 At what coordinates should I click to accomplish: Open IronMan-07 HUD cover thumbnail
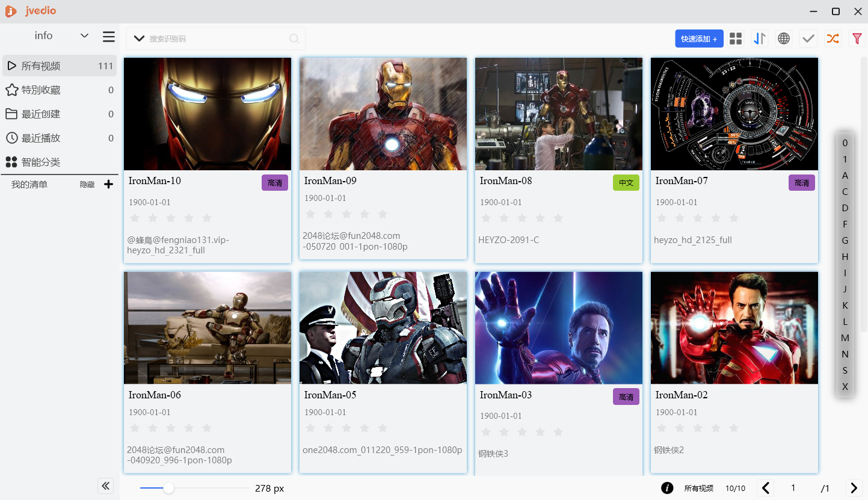coord(734,114)
